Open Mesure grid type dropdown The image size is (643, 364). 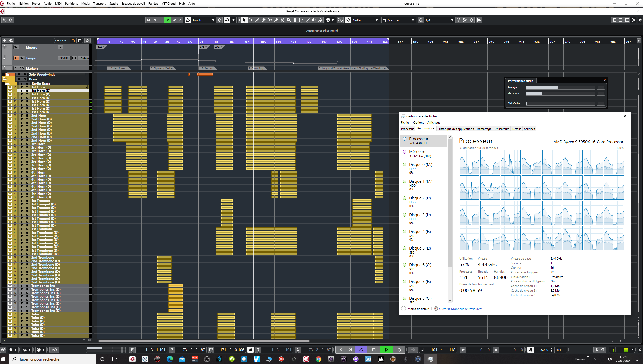399,20
